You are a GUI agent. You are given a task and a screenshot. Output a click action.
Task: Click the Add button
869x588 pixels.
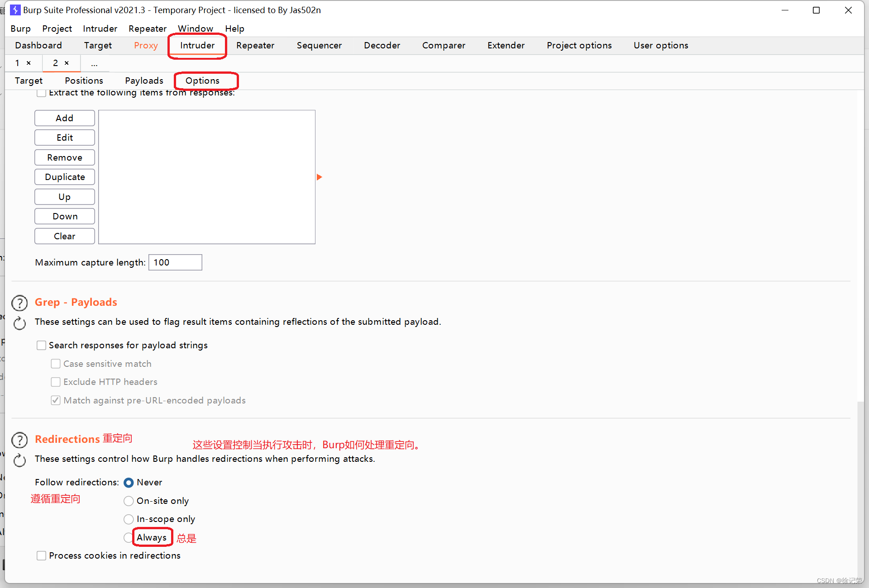pos(65,118)
